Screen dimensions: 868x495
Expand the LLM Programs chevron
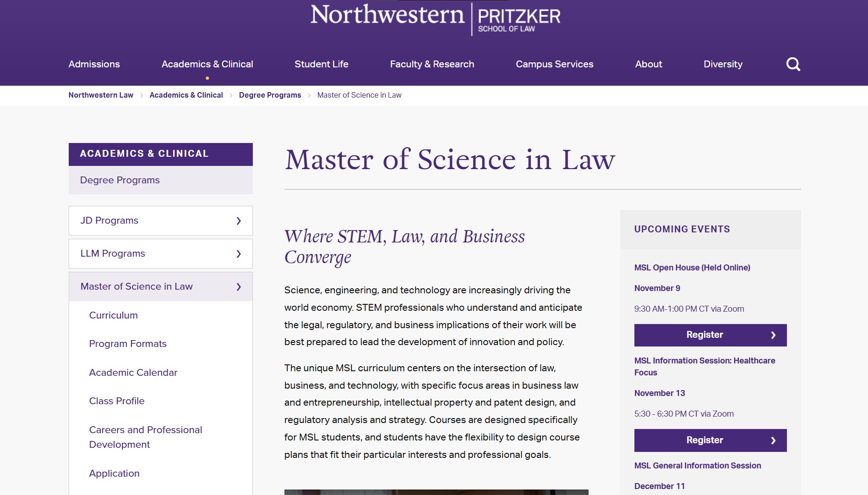239,254
